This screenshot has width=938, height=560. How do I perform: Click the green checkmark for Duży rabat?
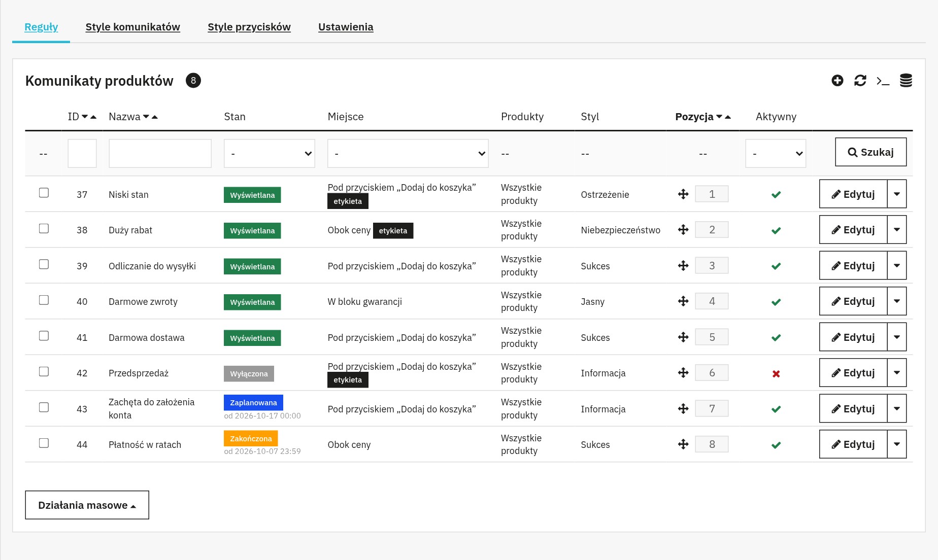click(x=776, y=231)
